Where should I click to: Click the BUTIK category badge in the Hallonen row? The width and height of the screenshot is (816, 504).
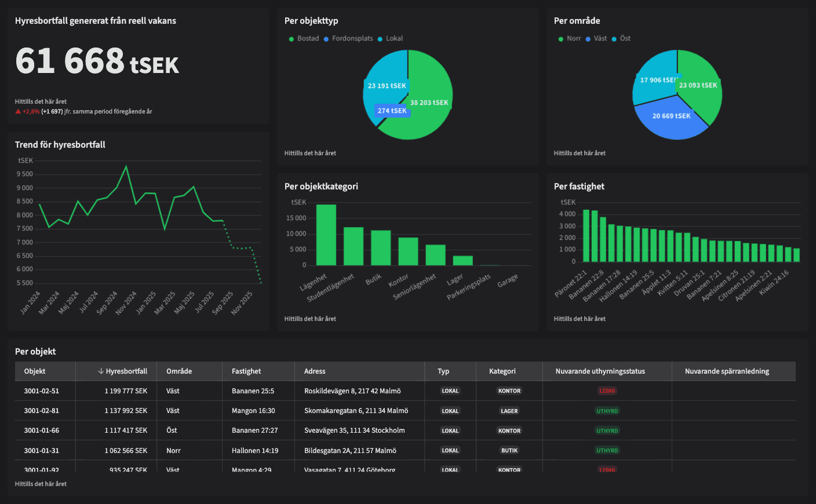509,450
